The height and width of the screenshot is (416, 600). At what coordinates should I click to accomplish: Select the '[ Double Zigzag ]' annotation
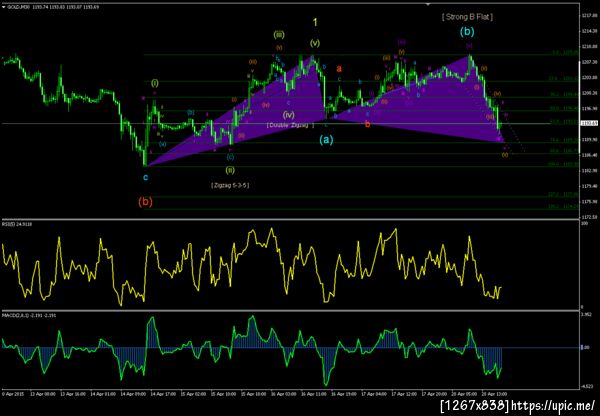tap(290, 125)
